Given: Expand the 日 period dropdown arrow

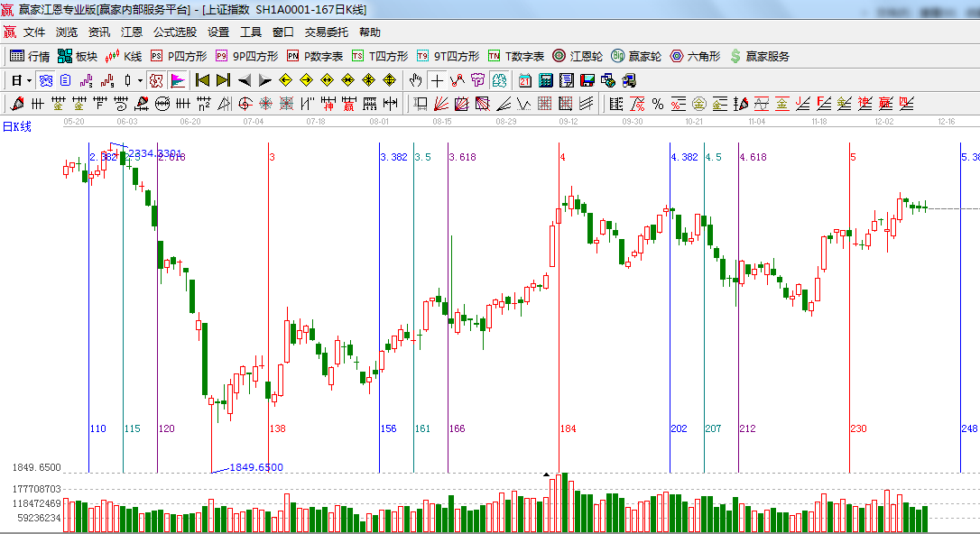Looking at the screenshot, I should (29, 80).
